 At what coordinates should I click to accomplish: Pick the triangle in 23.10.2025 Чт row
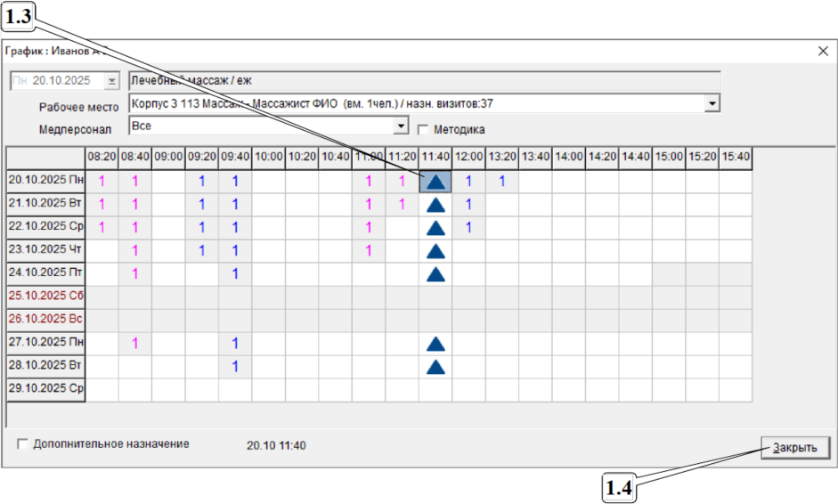(435, 251)
